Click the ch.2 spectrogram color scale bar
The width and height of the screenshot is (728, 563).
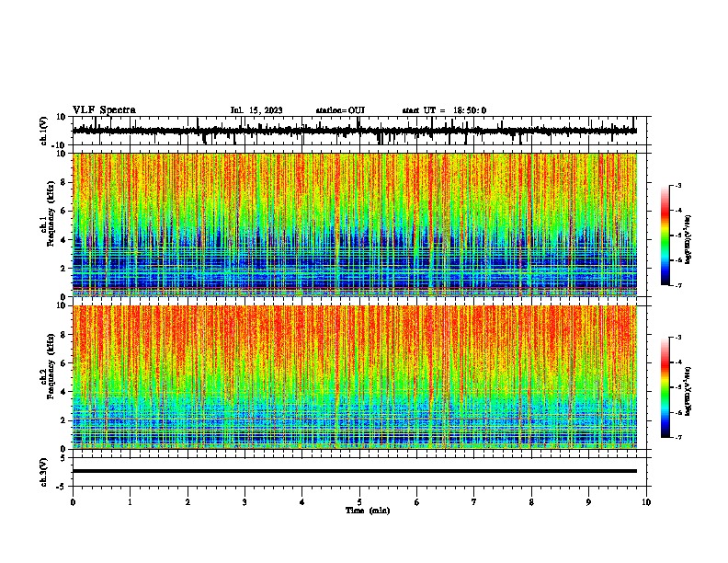coord(665,387)
